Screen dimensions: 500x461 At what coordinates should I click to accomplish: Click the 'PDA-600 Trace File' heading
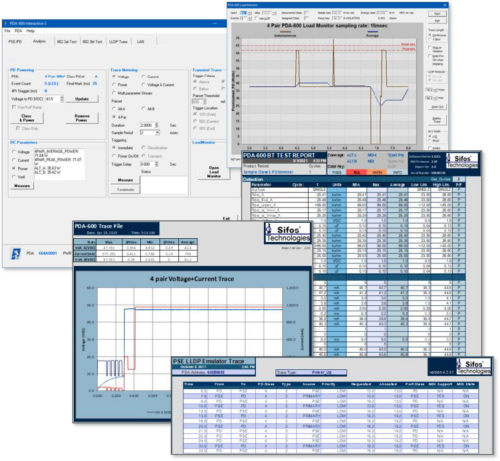(x=99, y=226)
